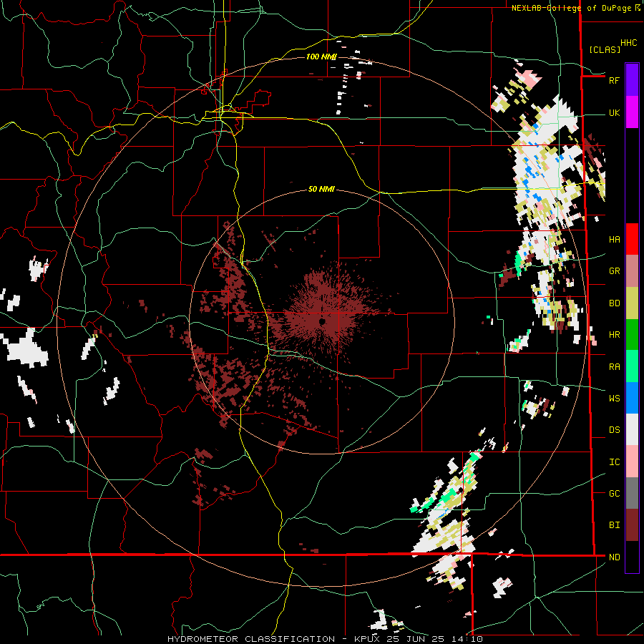Click the radar site center dot
Screen dimensions: 644x644
point(322,321)
